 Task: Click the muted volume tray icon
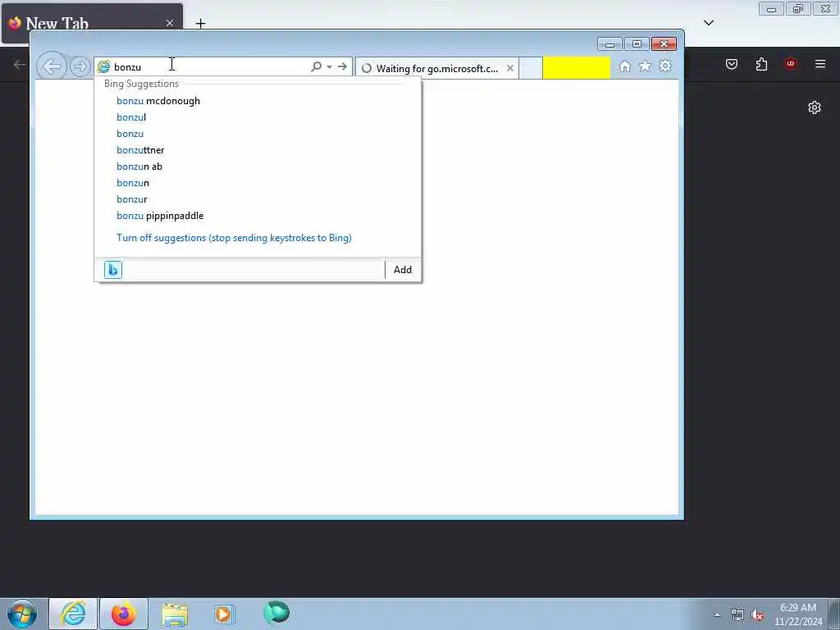[x=757, y=615]
